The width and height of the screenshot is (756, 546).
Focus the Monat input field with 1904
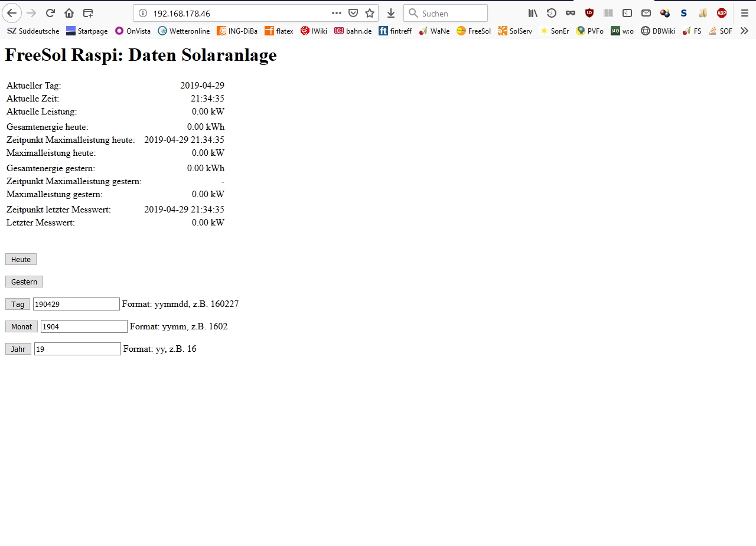coord(84,326)
